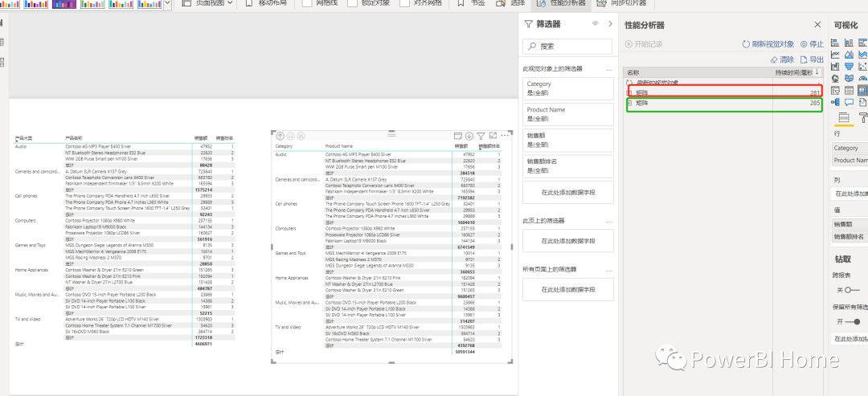Click the expand all down one level icon

pos(301,136)
